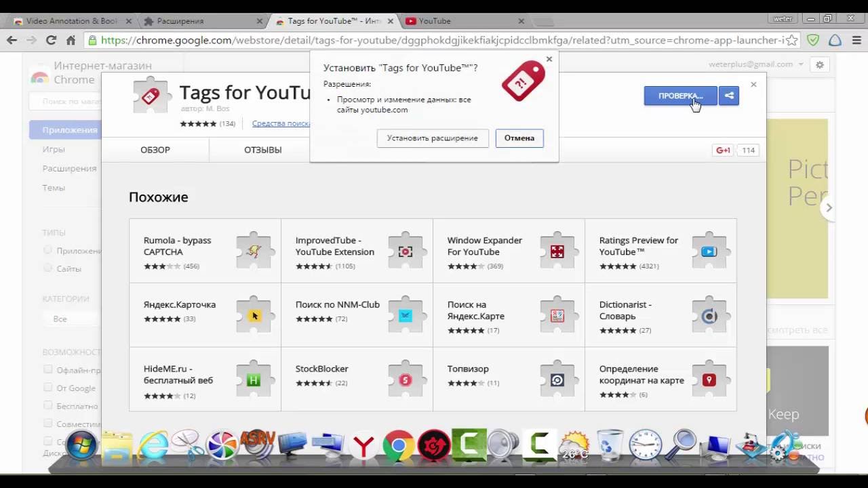868x488 pixels.
Task: Open Игры in the store sidebar
Action: 54,149
